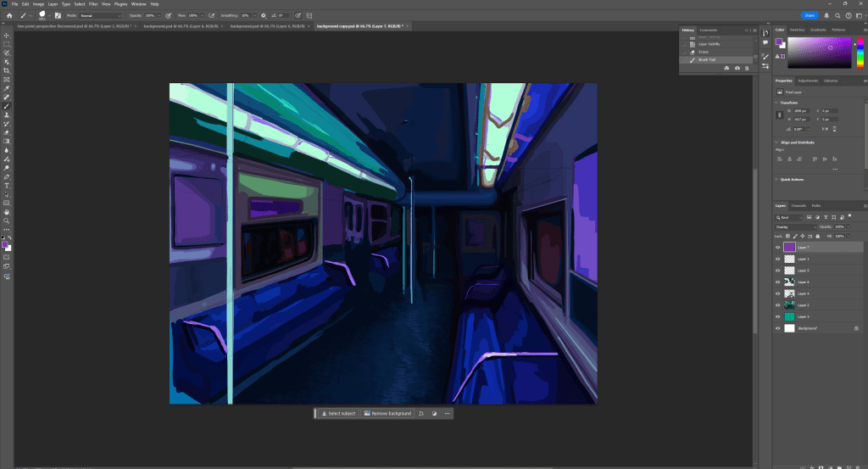Screen dimensions: 868x469
Task: Select the Eyedropper tool
Action: [x=6, y=88]
